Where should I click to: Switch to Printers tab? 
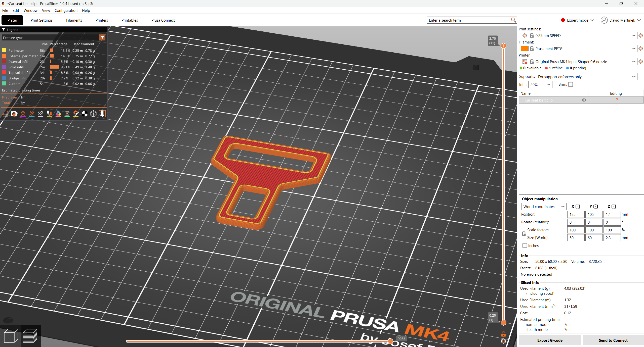(x=102, y=20)
